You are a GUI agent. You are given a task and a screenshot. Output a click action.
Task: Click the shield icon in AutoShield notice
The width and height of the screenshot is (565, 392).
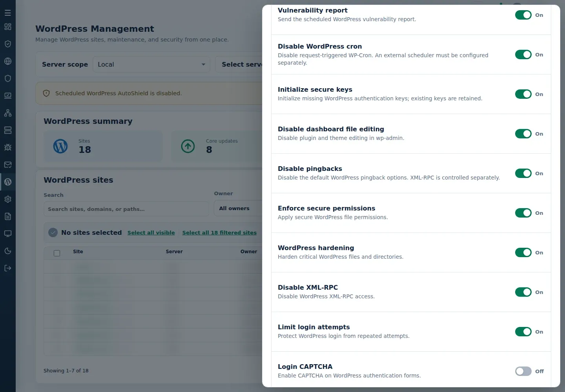point(46,93)
